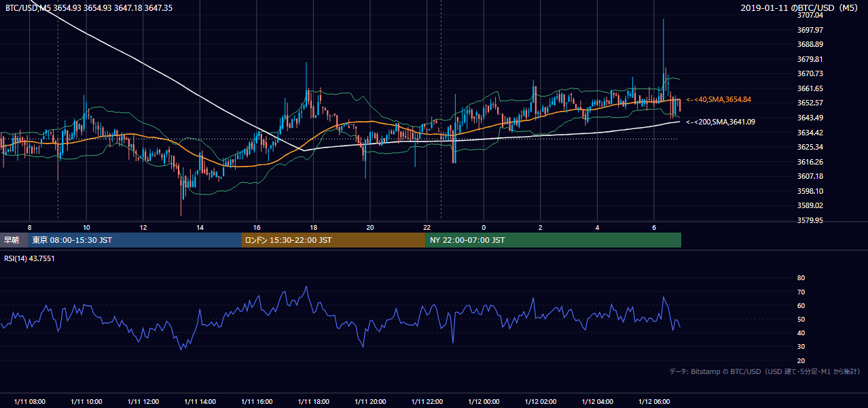Click the RSI(14) 43.7551 indicator label
This screenshot has width=868, height=408.
click(x=29, y=258)
